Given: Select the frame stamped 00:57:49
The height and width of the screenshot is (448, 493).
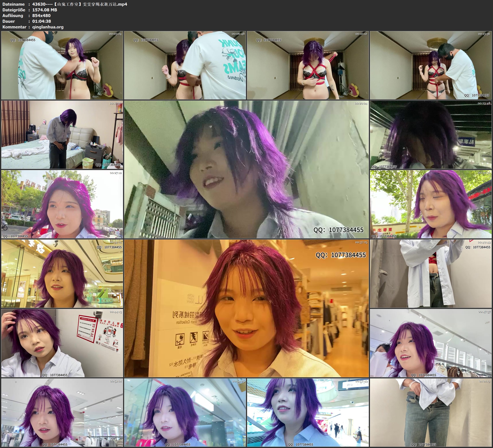Looking at the screenshot, I should click(x=308, y=412).
